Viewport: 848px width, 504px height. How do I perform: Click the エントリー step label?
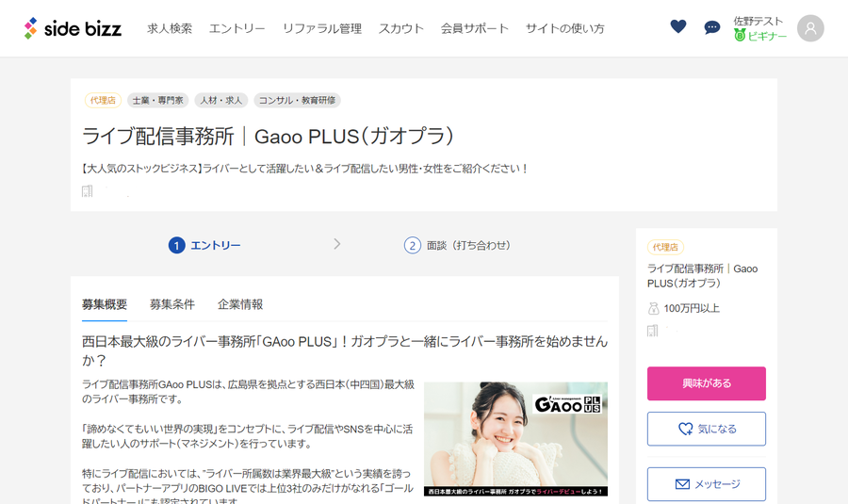(215, 246)
